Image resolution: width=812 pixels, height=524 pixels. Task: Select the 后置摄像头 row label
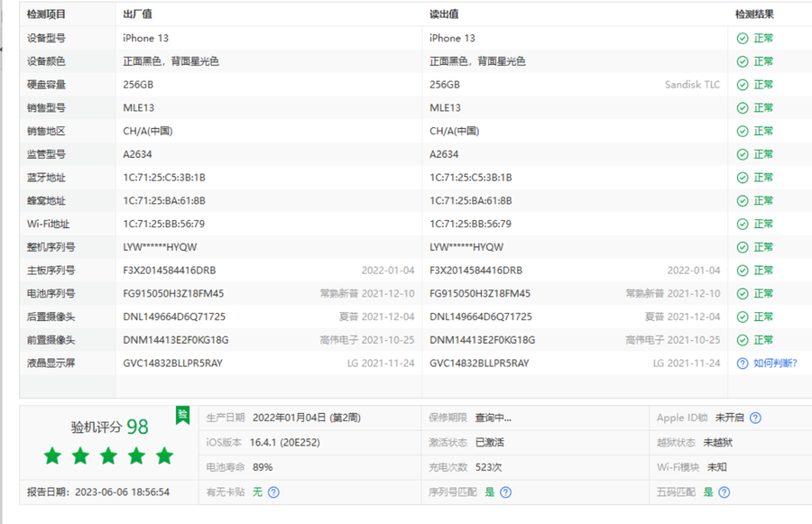tap(51, 317)
